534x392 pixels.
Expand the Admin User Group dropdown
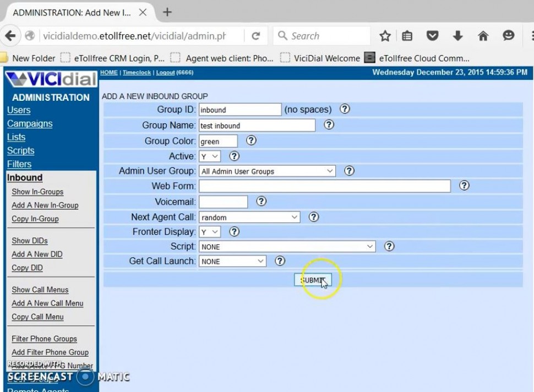(x=268, y=171)
